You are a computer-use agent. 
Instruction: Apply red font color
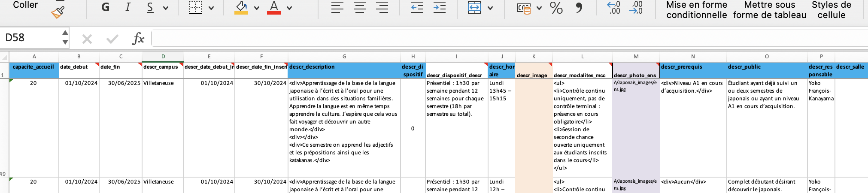[274, 7]
